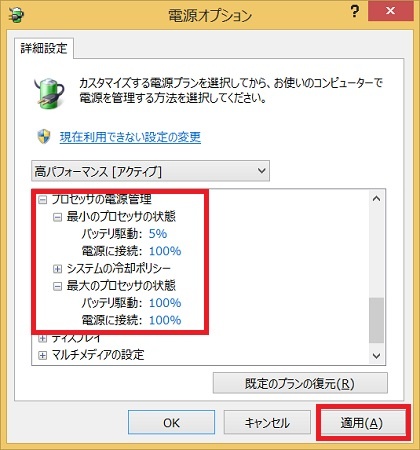Image resolution: width=420 pixels, height=450 pixels.
Task: Select maximum state バッテリ駆動 100% value
Action: tap(165, 303)
